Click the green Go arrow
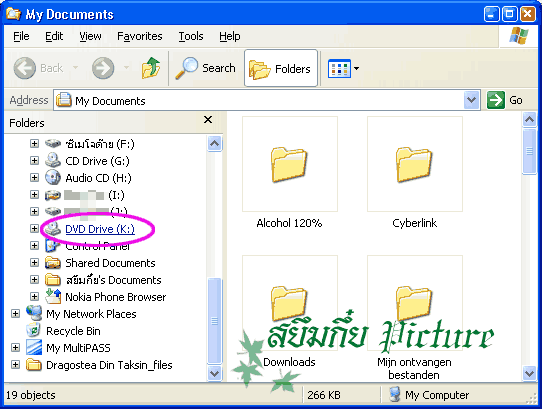This screenshot has height=409, width=542. click(x=496, y=100)
